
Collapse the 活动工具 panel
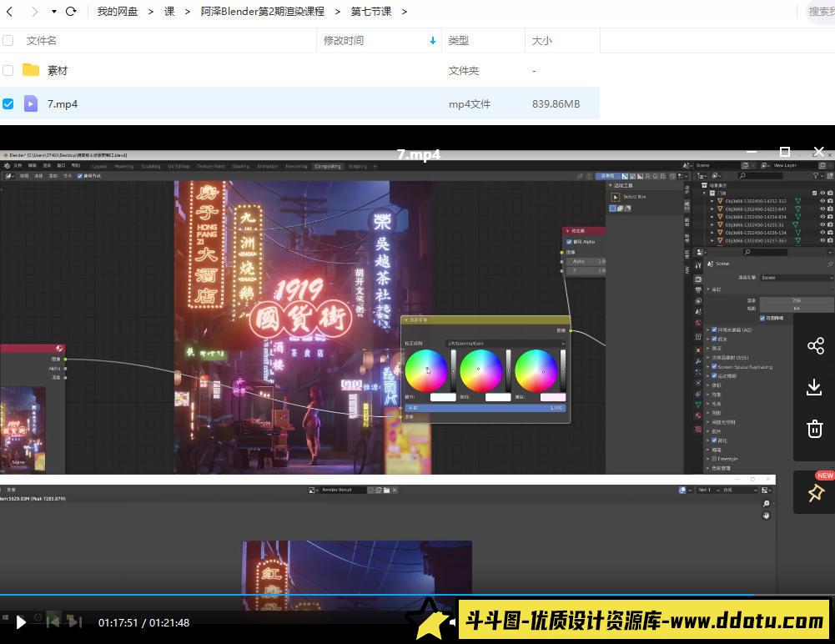point(611,185)
